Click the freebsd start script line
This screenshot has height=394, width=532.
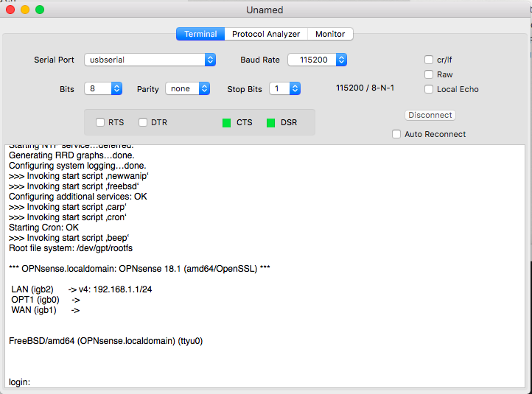[74, 186]
